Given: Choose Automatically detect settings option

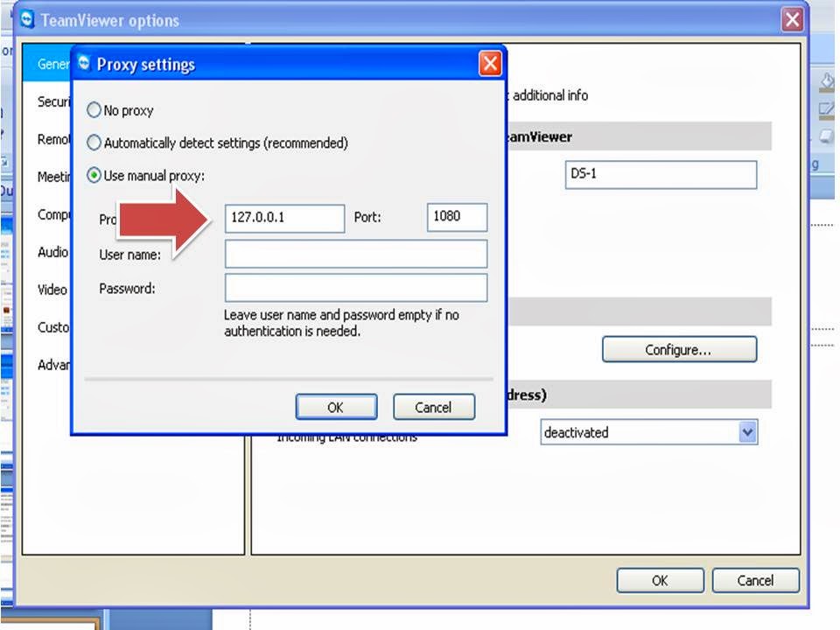Looking at the screenshot, I should [x=94, y=143].
